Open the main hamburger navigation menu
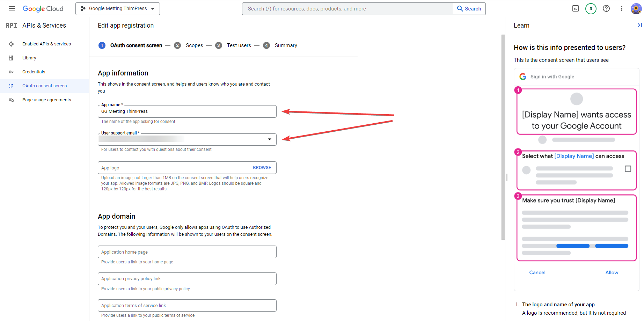 tap(12, 9)
